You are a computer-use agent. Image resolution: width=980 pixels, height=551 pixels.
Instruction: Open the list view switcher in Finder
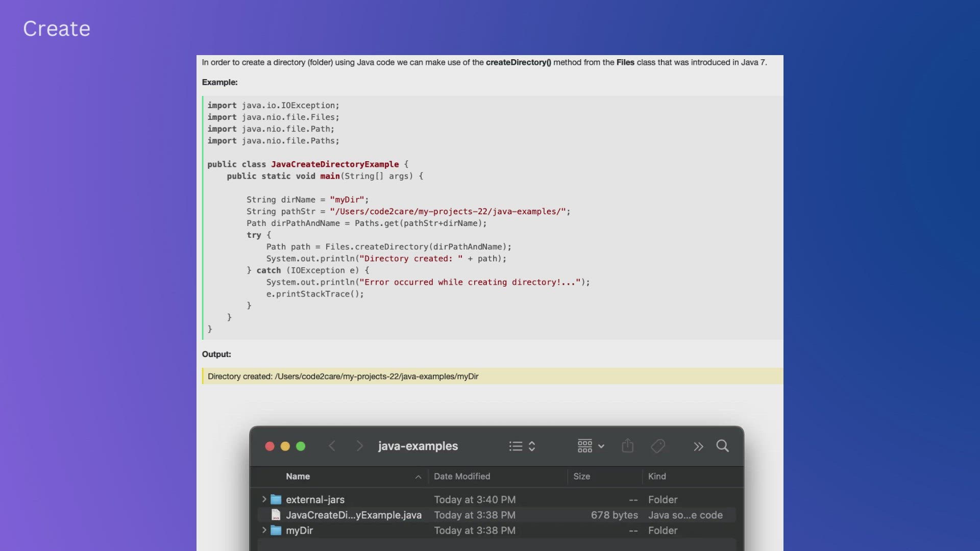point(522,446)
